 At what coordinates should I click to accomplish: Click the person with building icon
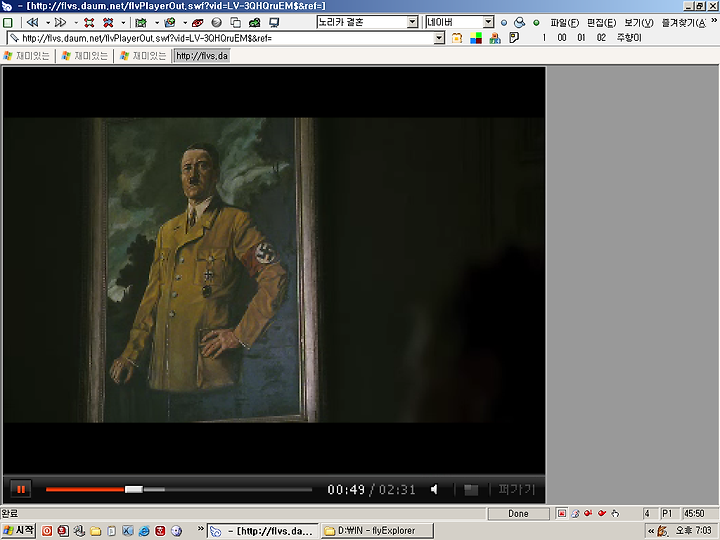(x=495, y=38)
